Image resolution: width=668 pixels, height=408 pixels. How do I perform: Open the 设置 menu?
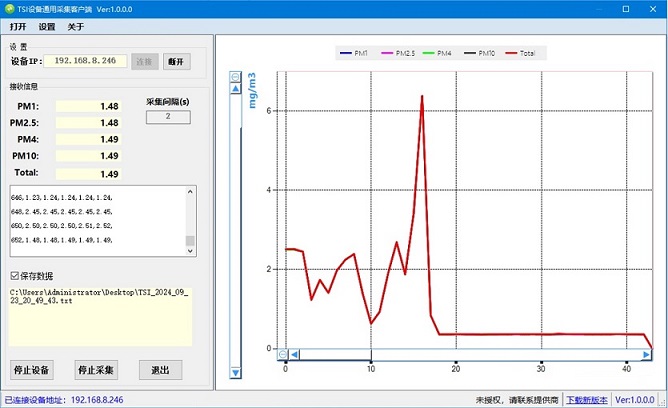(47, 27)
